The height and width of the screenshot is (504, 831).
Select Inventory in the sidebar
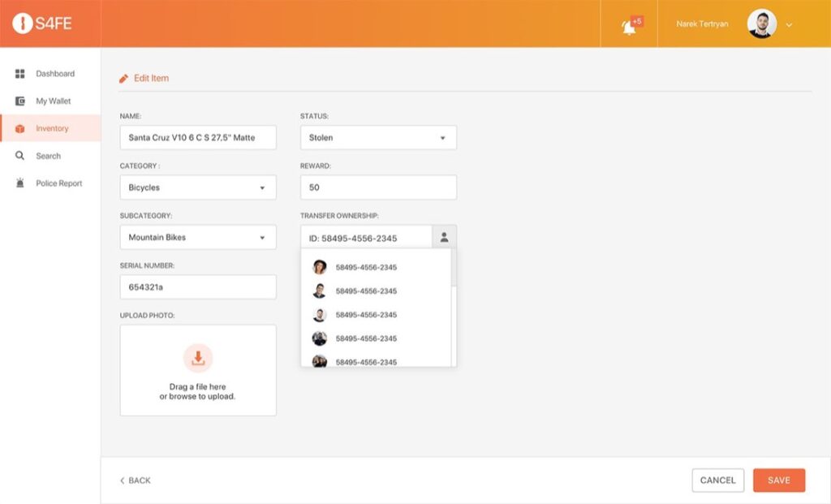[52, 128]
